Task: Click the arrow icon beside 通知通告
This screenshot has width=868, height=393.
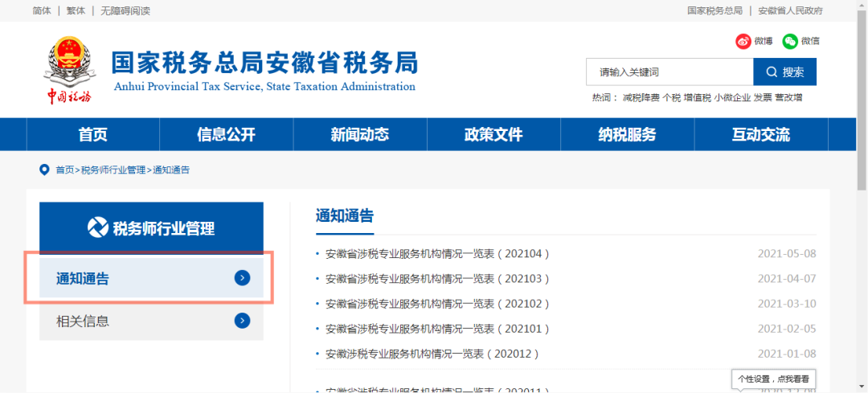Action: (242, 278)
